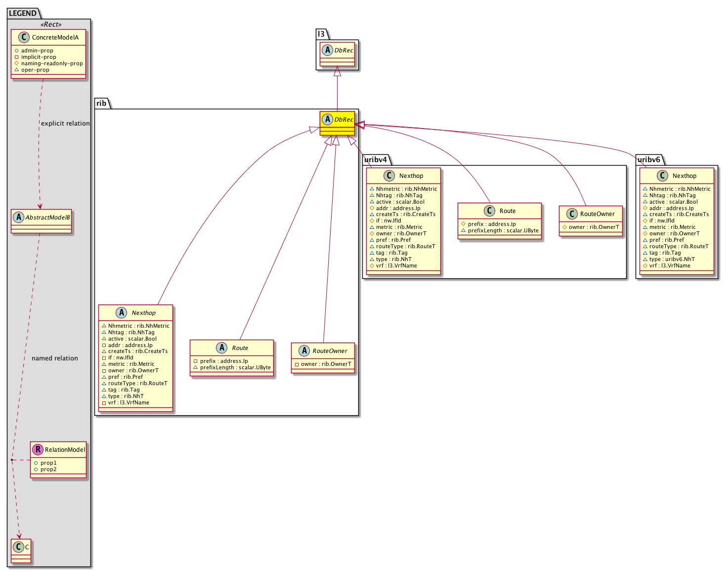This screenshot has width=728, height=572.
Task: Click the "explicit relation" label
Action: pyautogui.click(x=65, y=124)
